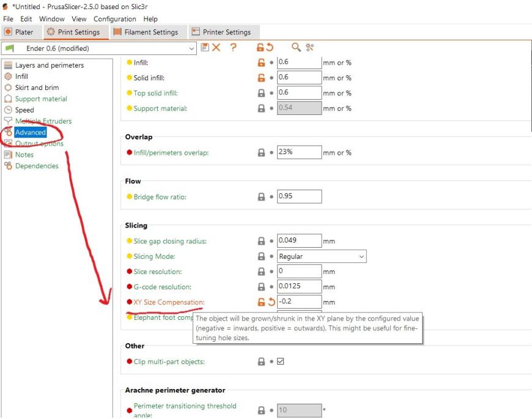
Task: Open the View menu
Action: pyautogui.click(x=79, y=19)
